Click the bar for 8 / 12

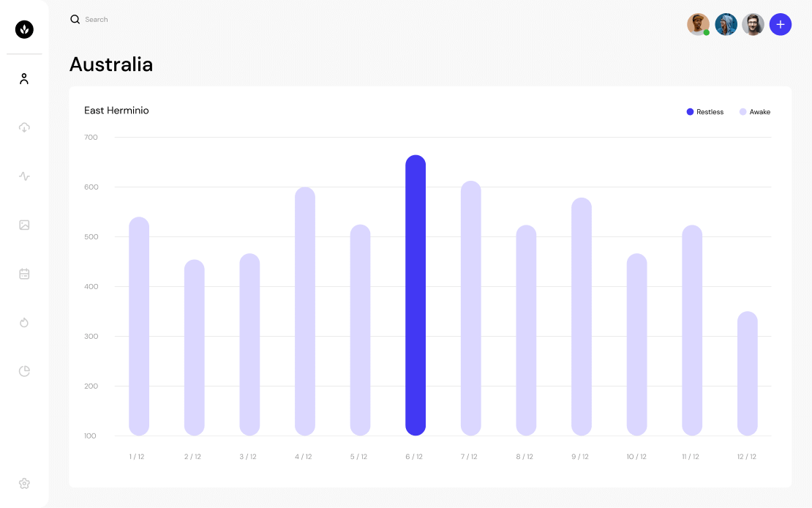(x=526, y=331)
